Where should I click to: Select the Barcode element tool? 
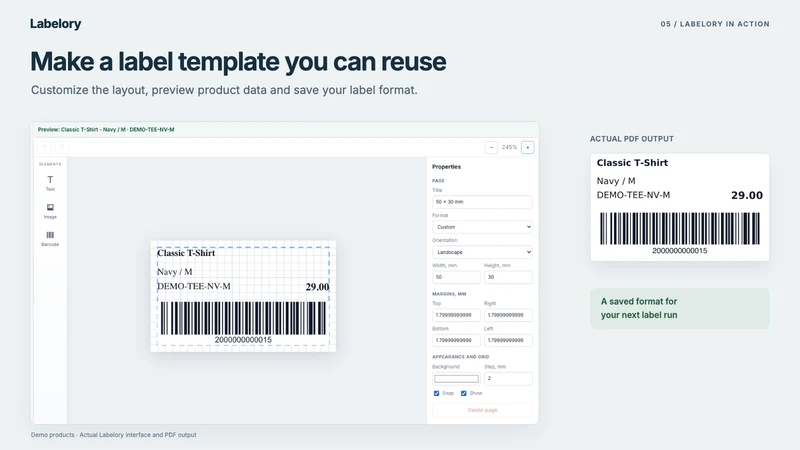50,238
